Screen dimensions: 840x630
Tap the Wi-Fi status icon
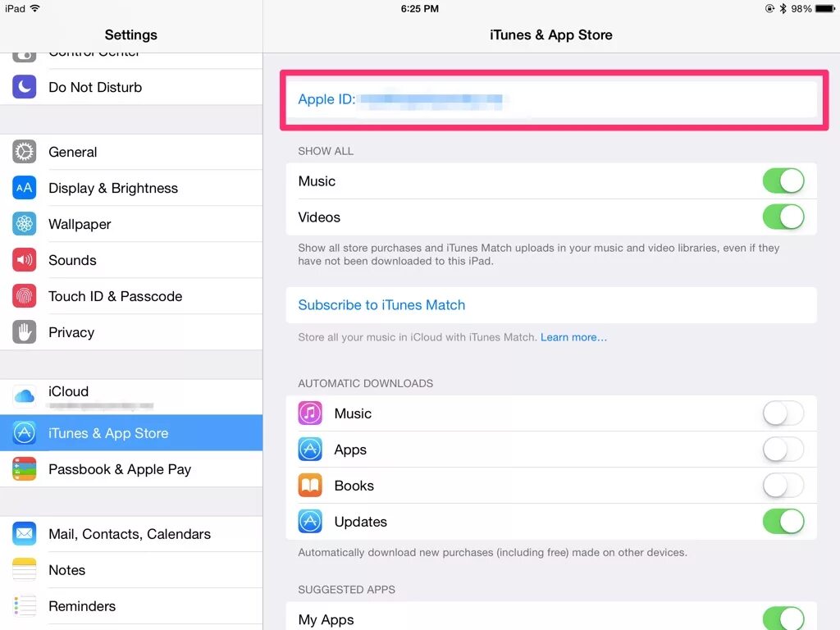pos(34,8)
